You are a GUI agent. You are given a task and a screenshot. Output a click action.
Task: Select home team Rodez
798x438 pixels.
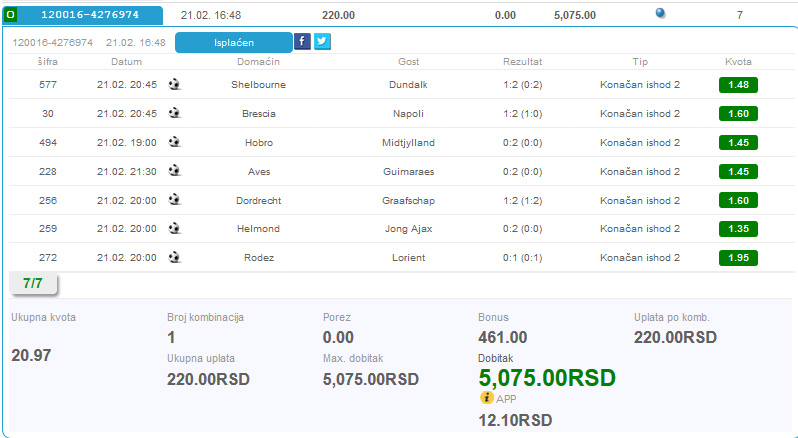coord(259,257)
